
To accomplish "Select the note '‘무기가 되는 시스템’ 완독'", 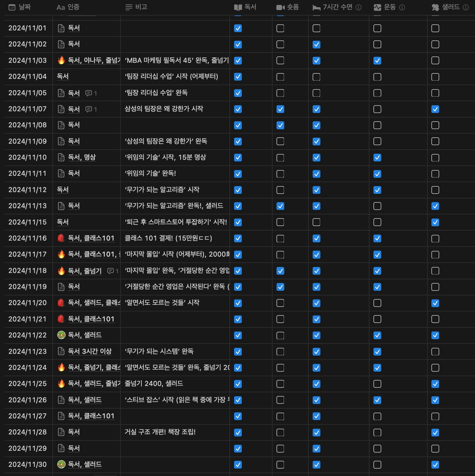I will [x=159, y=351].
